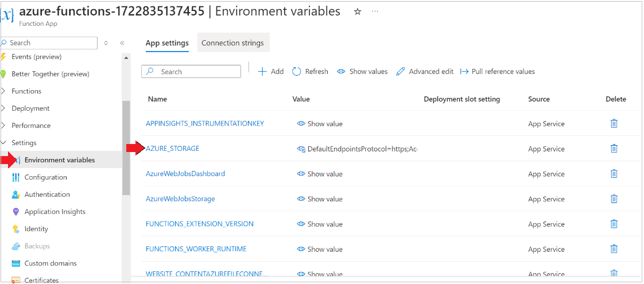
Task: Click the Value column header
Action: point(301,99)
